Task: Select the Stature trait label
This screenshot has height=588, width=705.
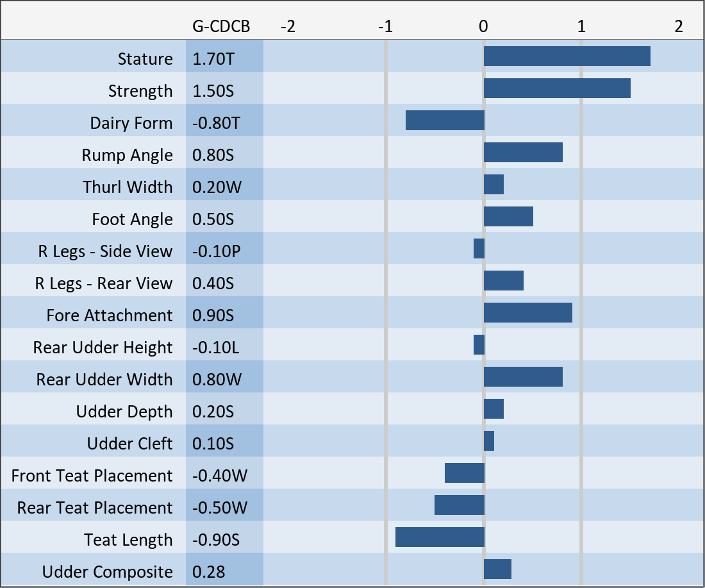Action: (145, 59)
